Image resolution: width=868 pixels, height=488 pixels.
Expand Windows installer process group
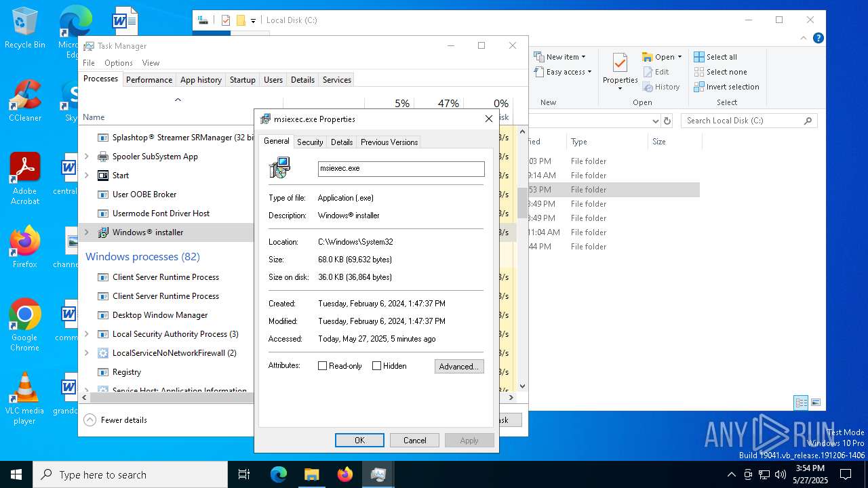[86, 232]
